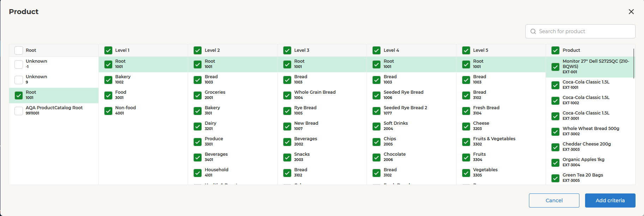Select Bread 3102 row in Level 5

coord(501,95)
